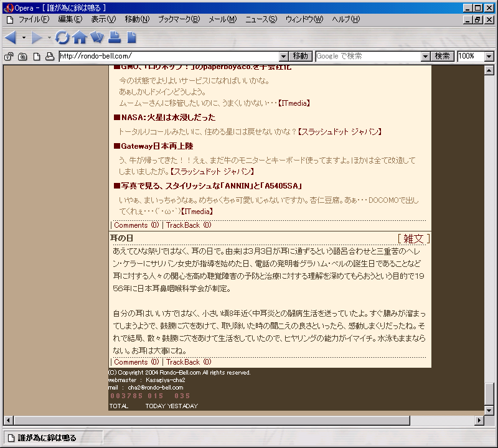Open the ファイル(F) menu
Viewport: 498px width, 448px height.
click(34, 19)
